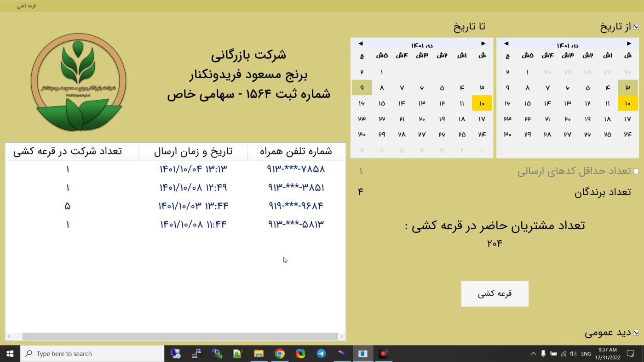The height and width of the screenshot is (362, 644).
Task: Click the table scrollbar left arrow
Action: click(9, 336)
